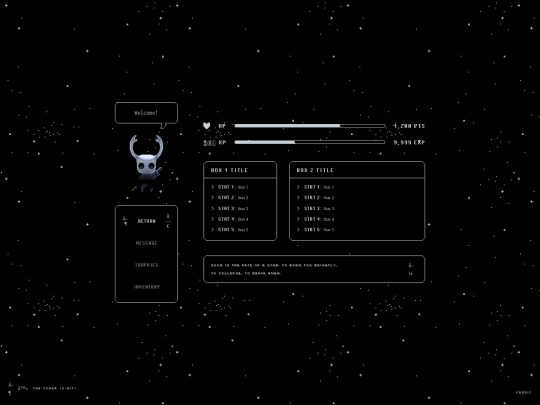Viewport: 540px width, 405px height.
Task: Click the '1,200 PTS' value
Action: (409, 126)
